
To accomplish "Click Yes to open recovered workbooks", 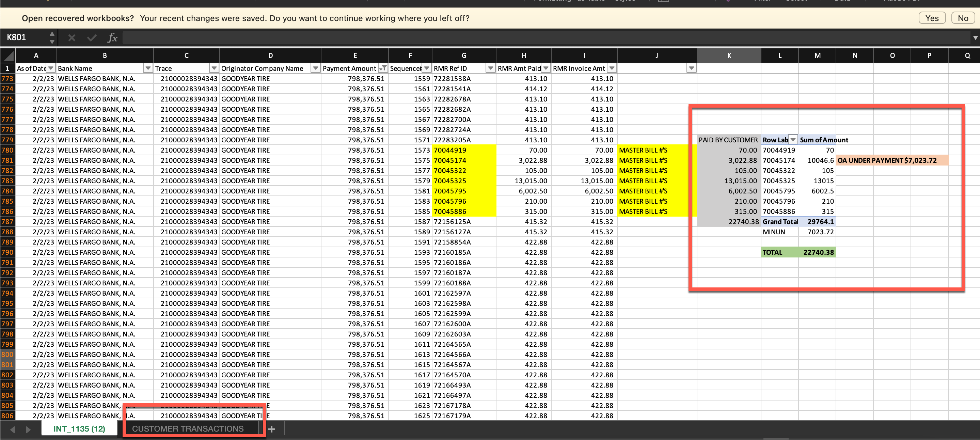I will click(x=932, y=18).
